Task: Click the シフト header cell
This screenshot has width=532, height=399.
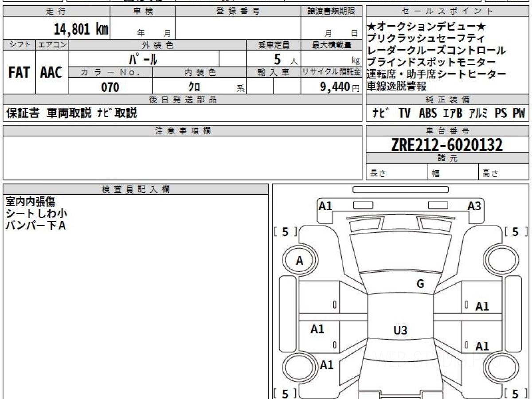Action: click(x=19, y=45)
